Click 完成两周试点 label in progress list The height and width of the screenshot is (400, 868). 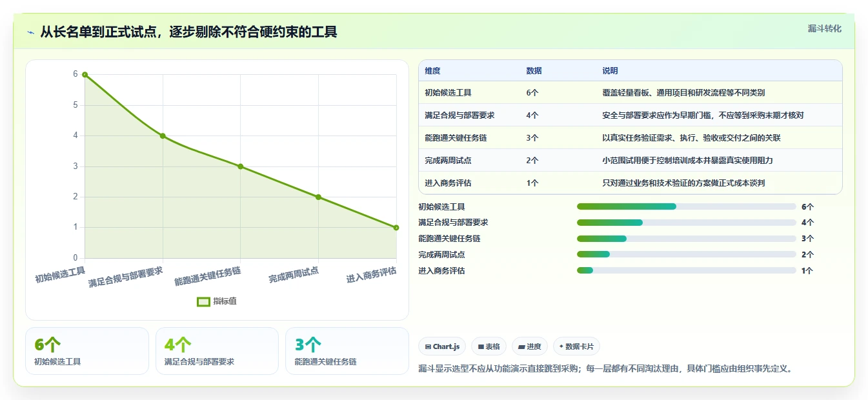pos(441,254)
